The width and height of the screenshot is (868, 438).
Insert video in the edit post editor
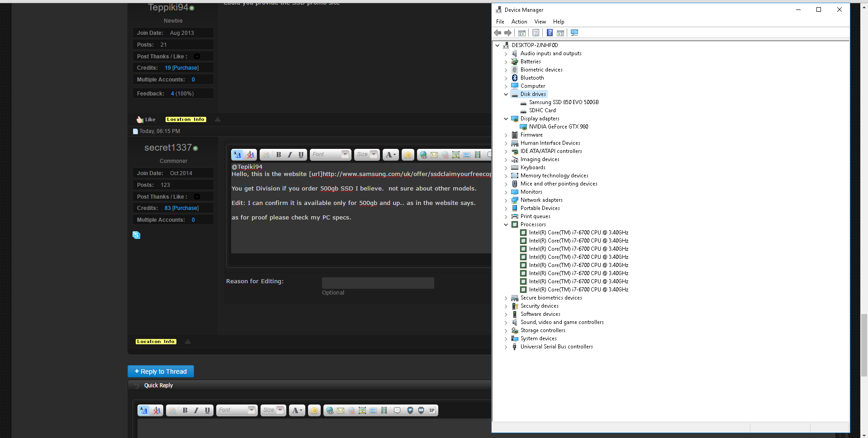coord(478,155)
